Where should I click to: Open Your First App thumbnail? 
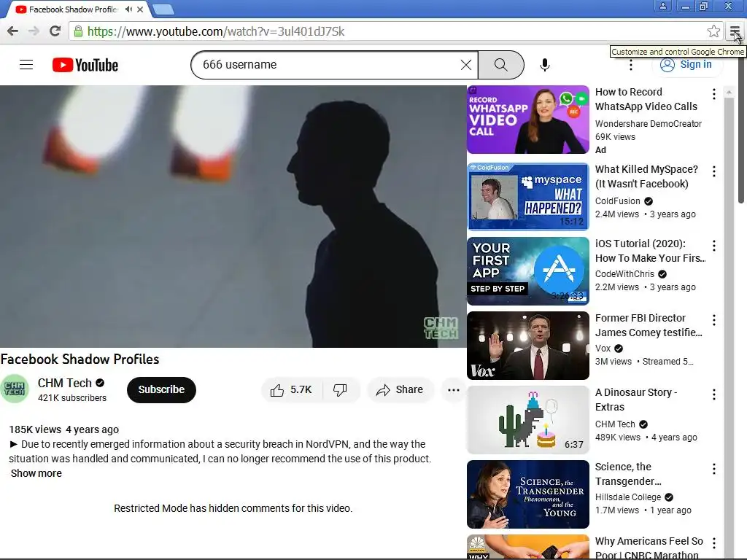tap(528, 271)
